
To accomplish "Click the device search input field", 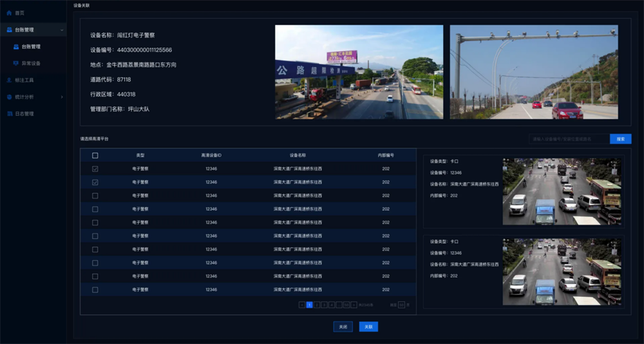I will [x=568, y=139].
